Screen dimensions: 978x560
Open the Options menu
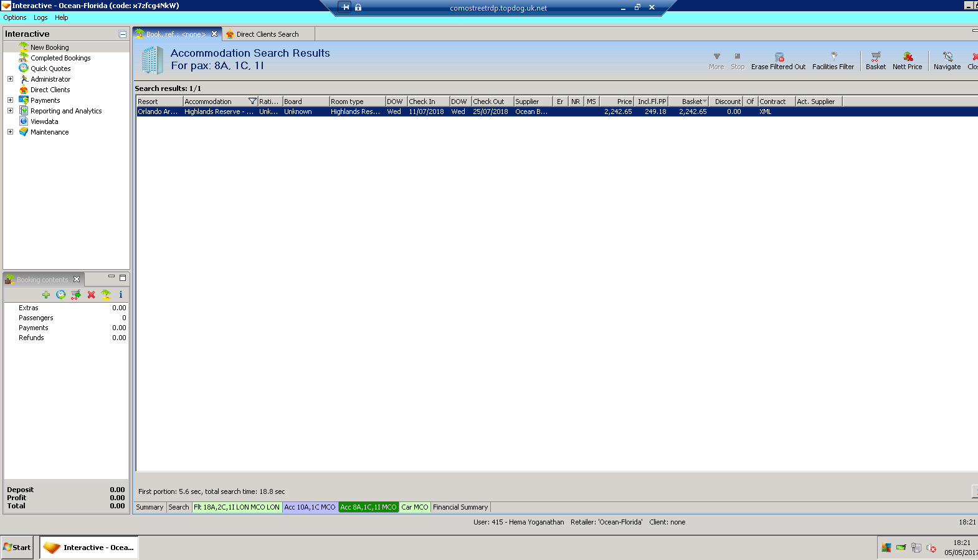15,17
